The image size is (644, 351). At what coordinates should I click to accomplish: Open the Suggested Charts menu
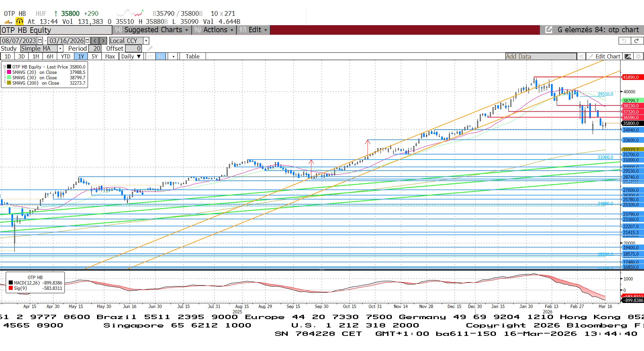(x=152, y=30)
